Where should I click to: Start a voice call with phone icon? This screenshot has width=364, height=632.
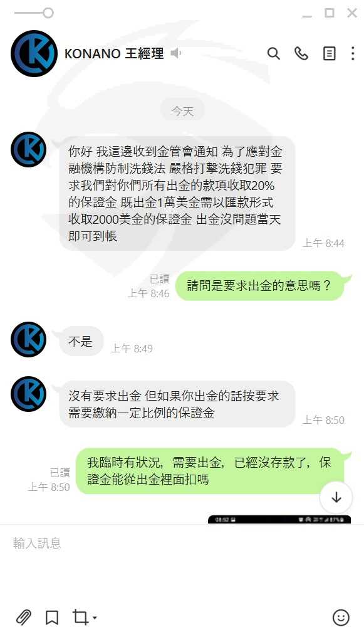301,53
